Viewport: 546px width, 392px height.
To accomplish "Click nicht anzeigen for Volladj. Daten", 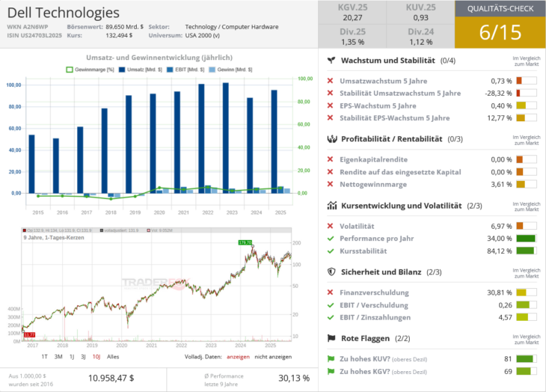I will tap(273, 357).
